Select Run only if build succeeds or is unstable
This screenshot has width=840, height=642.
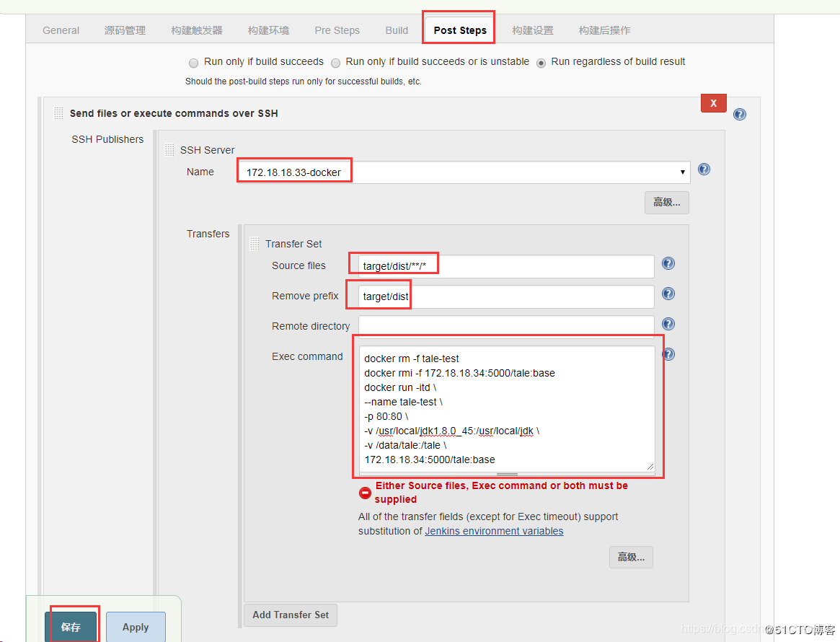click(x=335, y=63)
